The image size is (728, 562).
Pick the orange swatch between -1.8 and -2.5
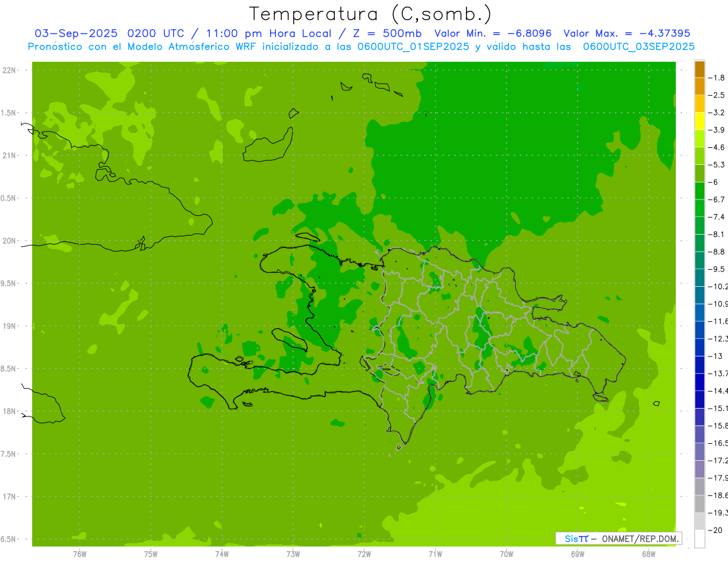click(x=699, y=87)
